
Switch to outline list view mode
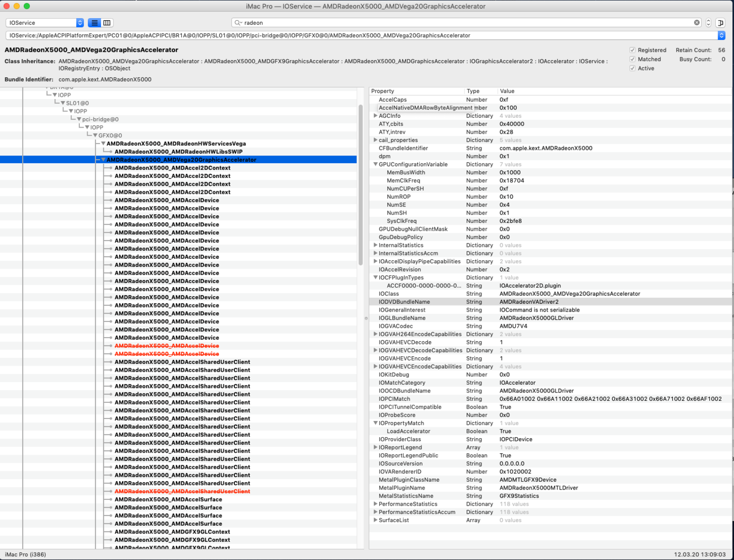tap(94, 23)
